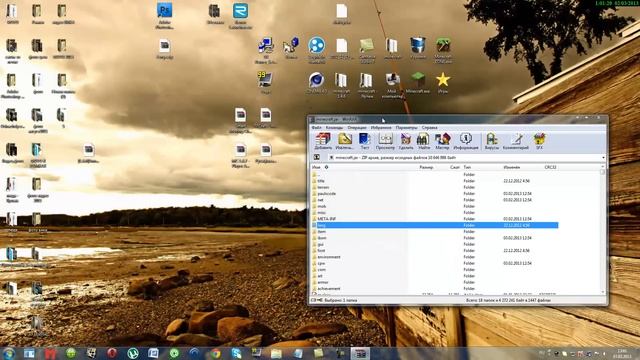
Task: Select the net folder row
Action: pyautogui.click(x=435, y=200)
